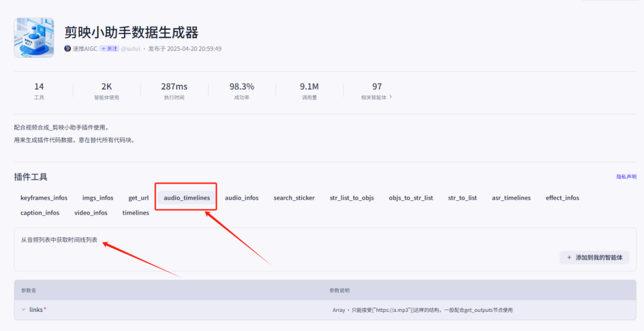Viewport: 644px width, 331px height.
Task: Expand 相关智能体 chevron arrow
Action: [391, 97]
